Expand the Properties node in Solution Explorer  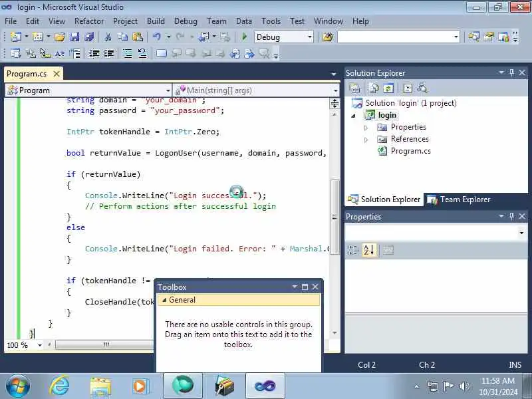(x=366, y=128)
